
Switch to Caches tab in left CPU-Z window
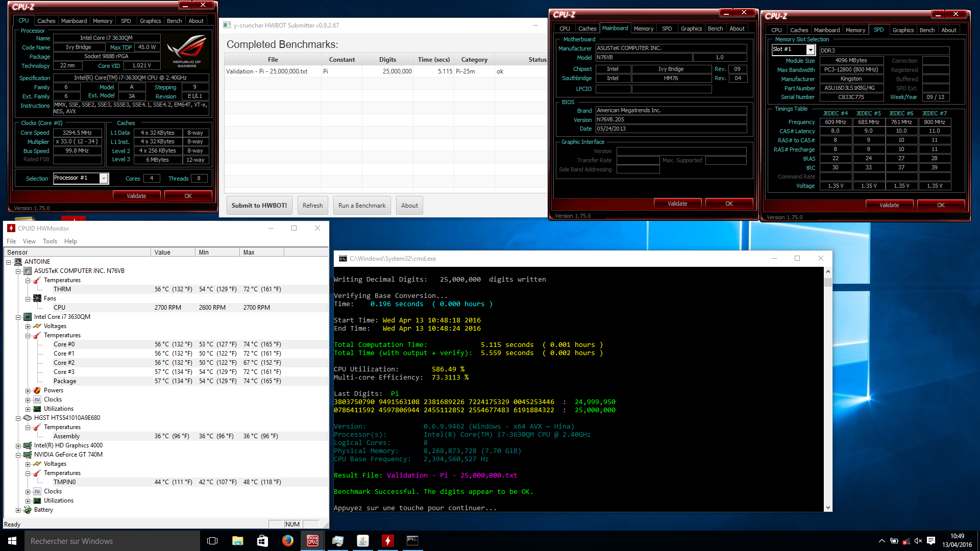(46, 21)
